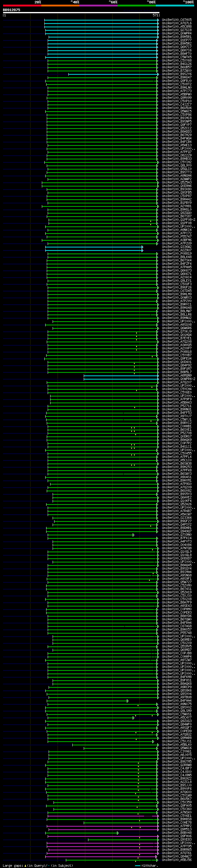
Task: Select the UniRef100_Q27GI8 label
Action: point(177,30)
